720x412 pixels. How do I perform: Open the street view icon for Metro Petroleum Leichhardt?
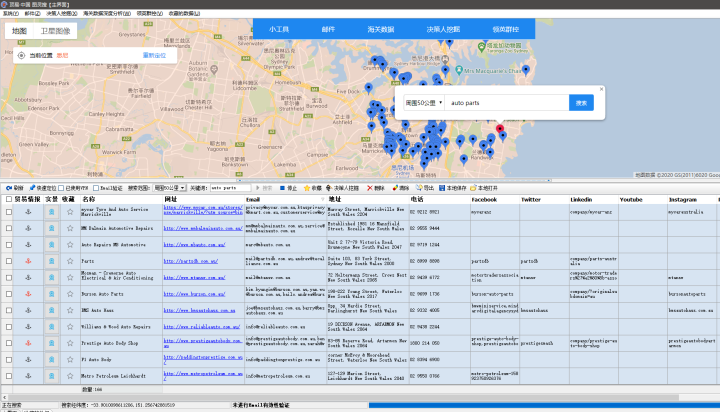coord(51,376)
